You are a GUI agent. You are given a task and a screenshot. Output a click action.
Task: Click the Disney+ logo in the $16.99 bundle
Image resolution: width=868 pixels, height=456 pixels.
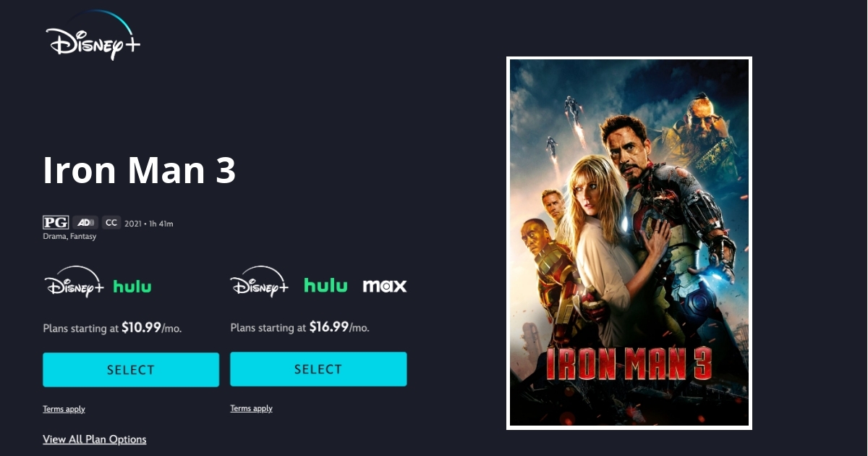[x=260, y=282]
